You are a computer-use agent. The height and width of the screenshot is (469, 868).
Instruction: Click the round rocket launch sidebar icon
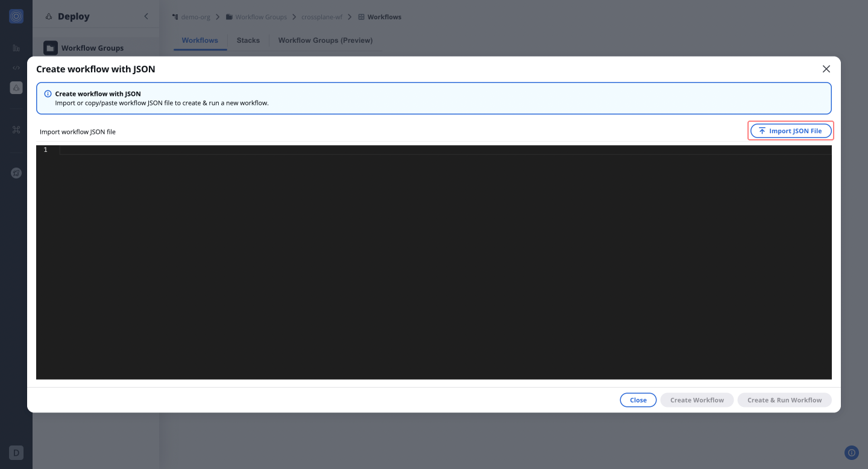click(16, 173)
